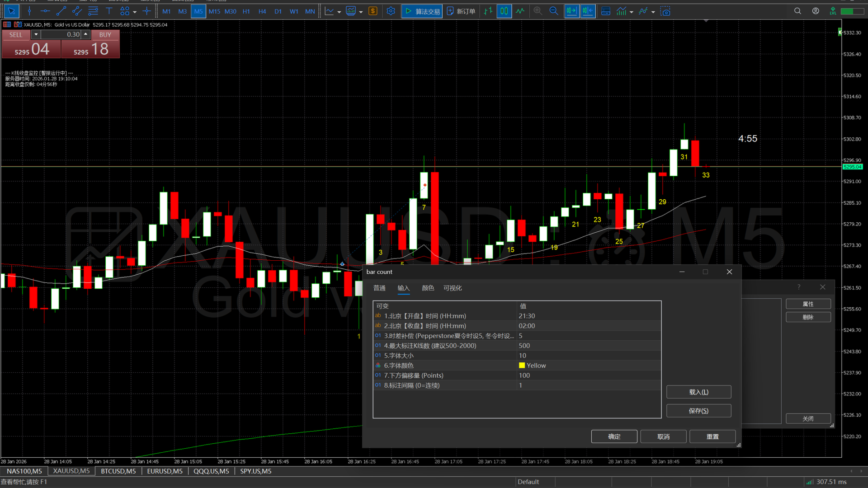Open the search magnifier in toolbar

797,11
